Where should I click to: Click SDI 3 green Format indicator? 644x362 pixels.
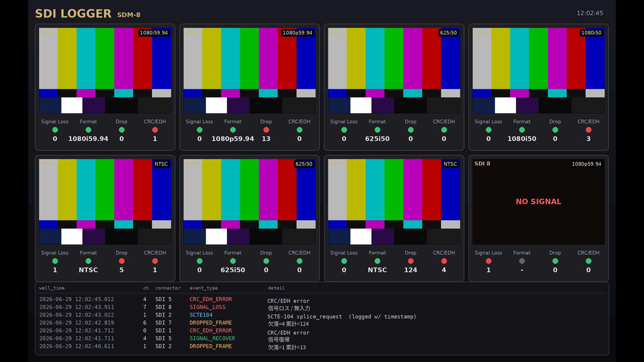click(377, 130)
